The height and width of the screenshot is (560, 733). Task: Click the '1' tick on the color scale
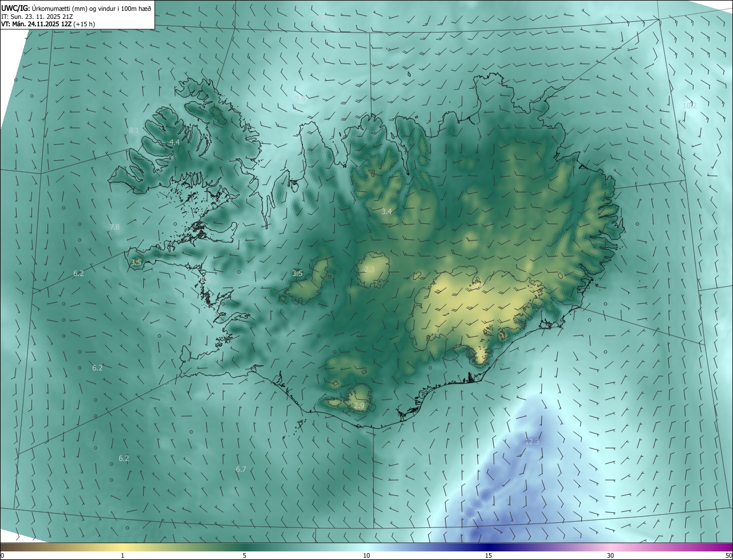coord(123,555)
